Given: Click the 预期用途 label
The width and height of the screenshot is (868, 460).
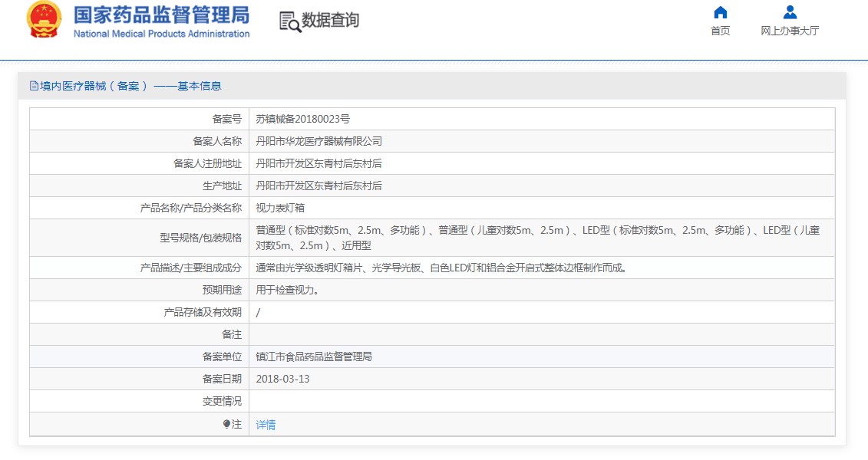Looking at the screenshot, I should pyautogui.click(x=222, y=291).
